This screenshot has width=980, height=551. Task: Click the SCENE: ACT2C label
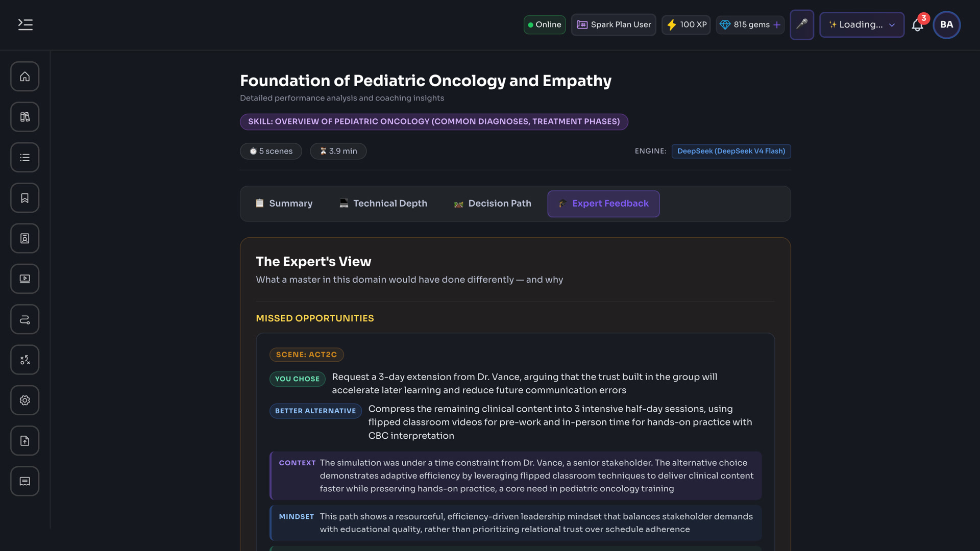click(x=306, y=355)
